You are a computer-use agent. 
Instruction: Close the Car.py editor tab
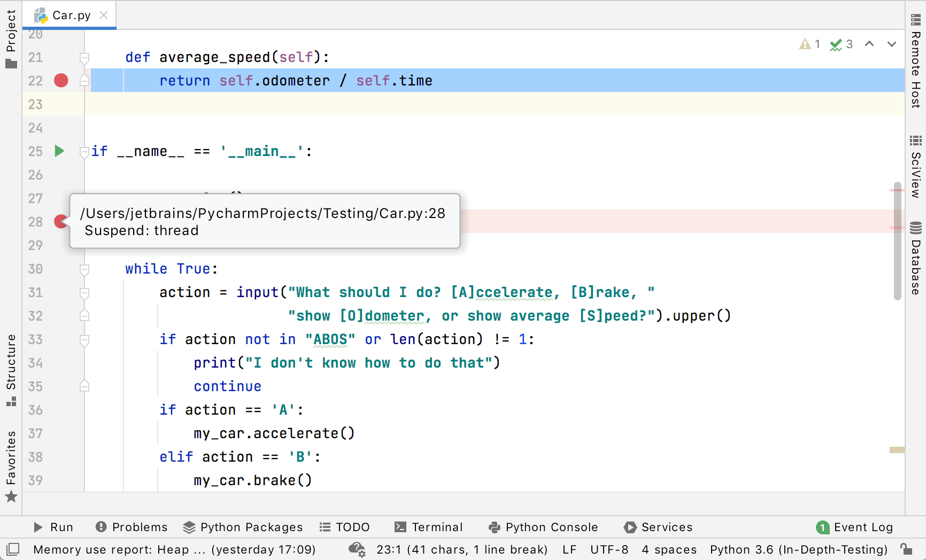[x=104, y=15]
